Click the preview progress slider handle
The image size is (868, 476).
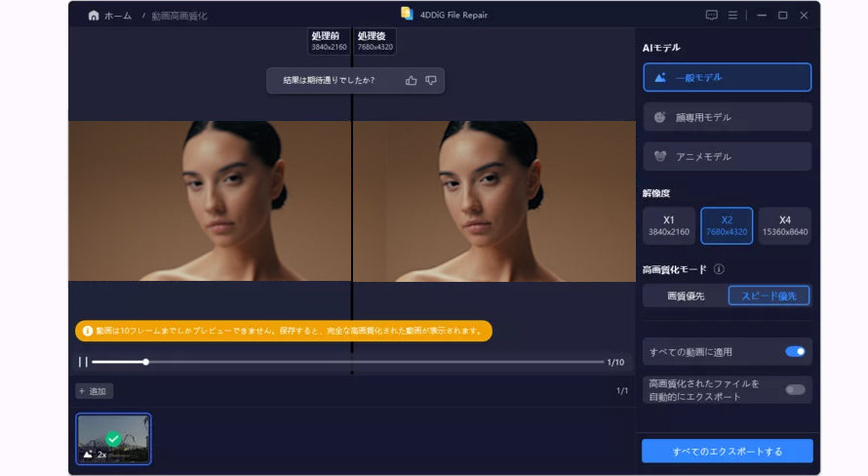click(145, 362)
